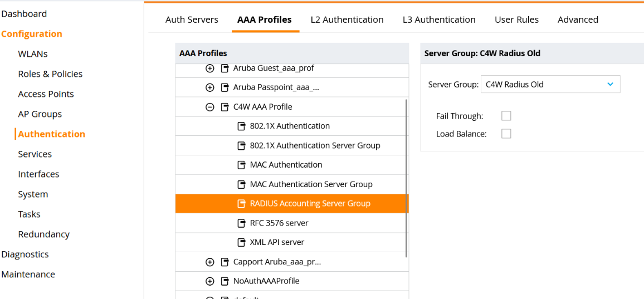Toggle the Load Balance checkbox
The width and height of the screenshot is (644, 299).
pos(506,134)
